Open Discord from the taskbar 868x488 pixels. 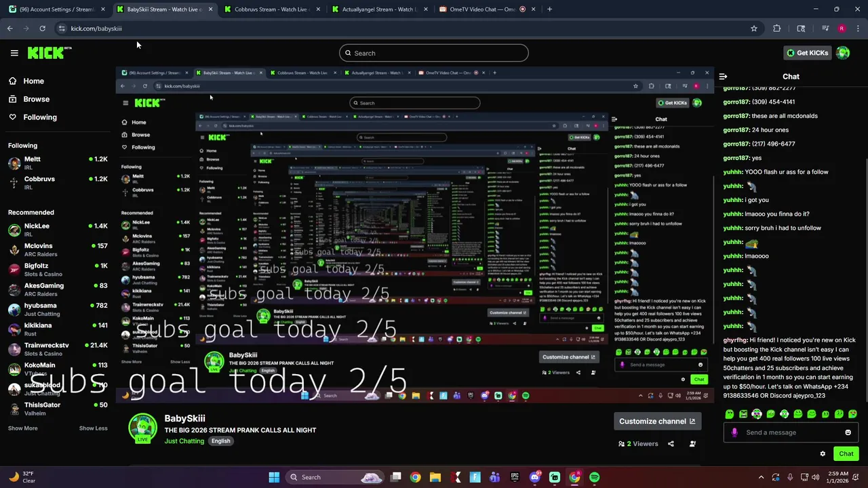tap(535, 477)
